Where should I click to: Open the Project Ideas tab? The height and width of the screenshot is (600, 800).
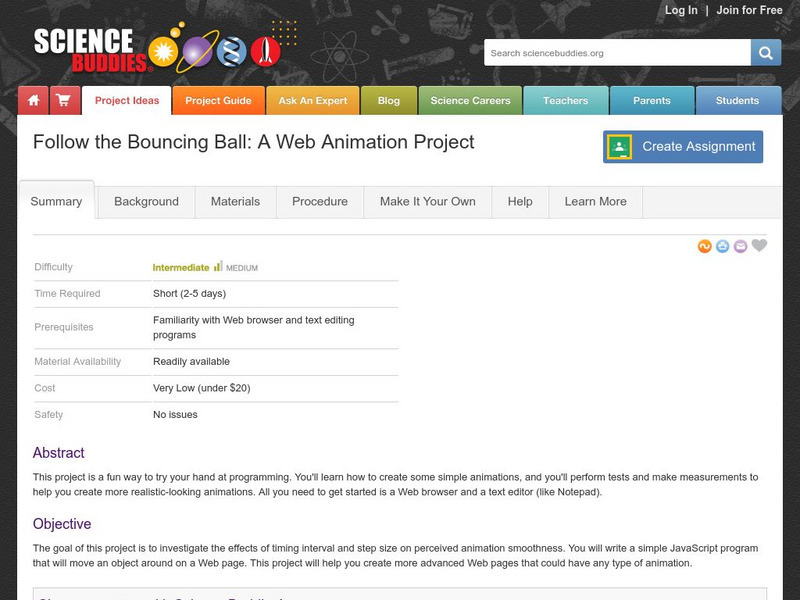tap(127, 101)
